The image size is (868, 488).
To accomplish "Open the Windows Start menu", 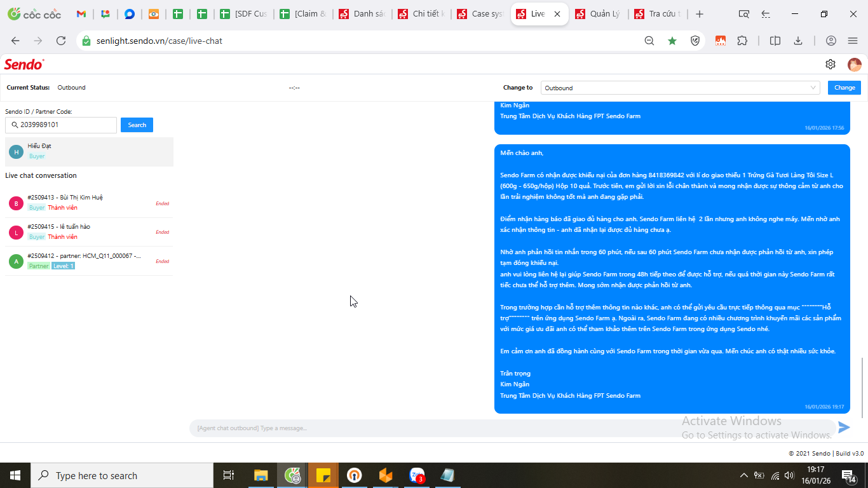I will click(15, 475).
